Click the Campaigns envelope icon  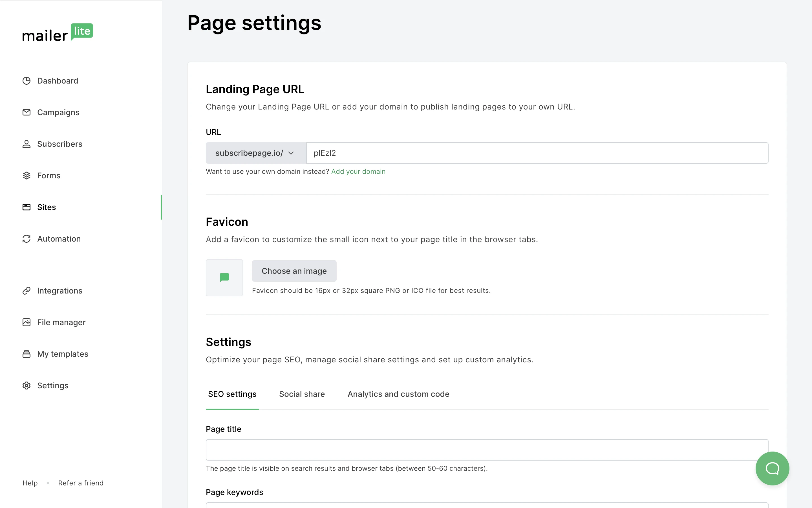coord(27,112)
